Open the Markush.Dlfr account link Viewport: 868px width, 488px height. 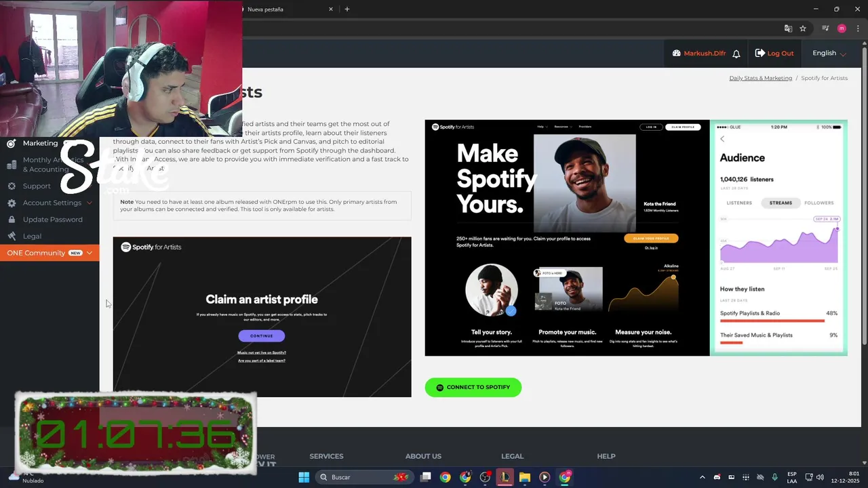704,54
